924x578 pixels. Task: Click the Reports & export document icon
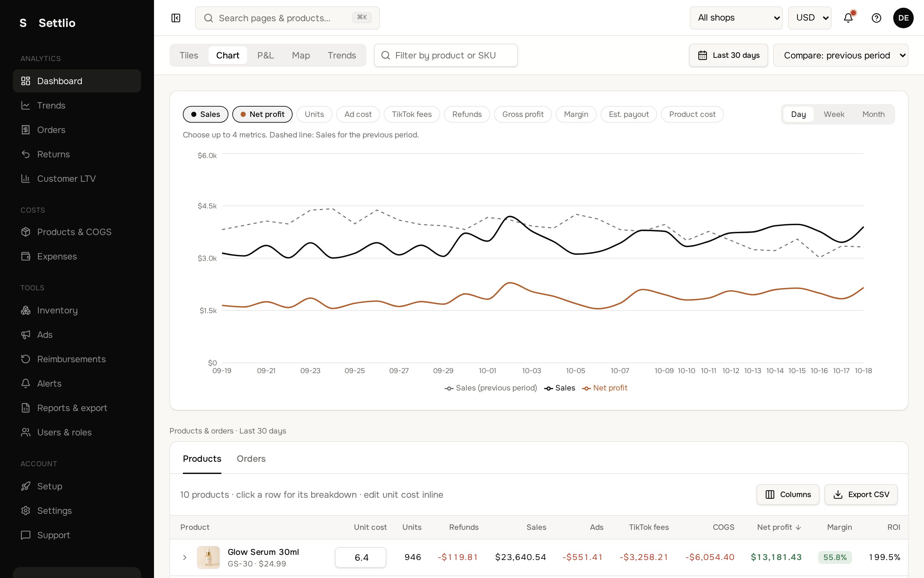click(26, 408)
